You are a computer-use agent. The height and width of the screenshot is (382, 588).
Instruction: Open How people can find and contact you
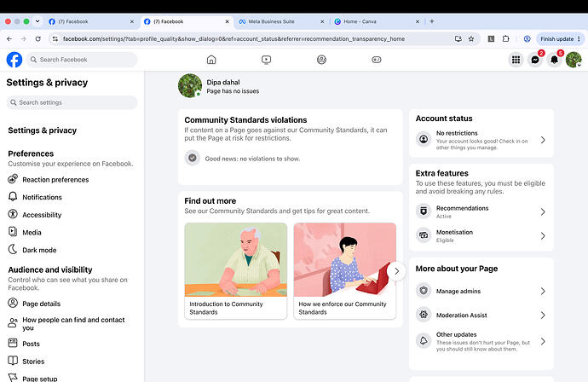72,323
